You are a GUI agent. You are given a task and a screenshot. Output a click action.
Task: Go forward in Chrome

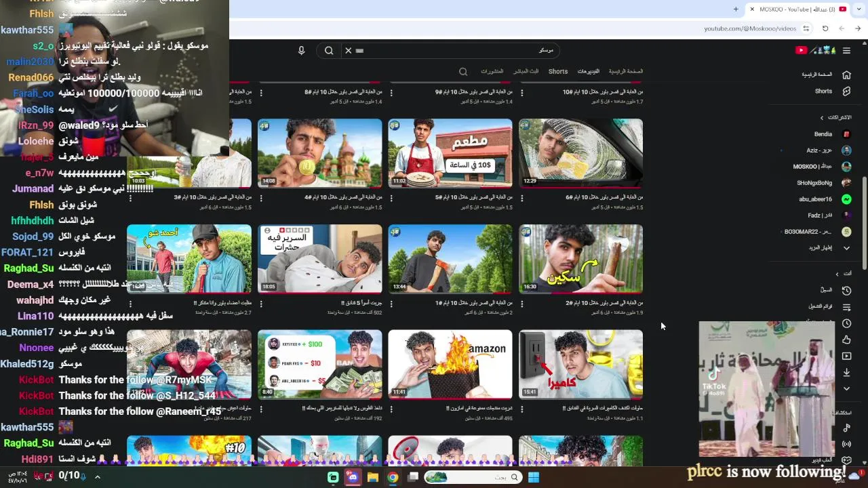842,28
